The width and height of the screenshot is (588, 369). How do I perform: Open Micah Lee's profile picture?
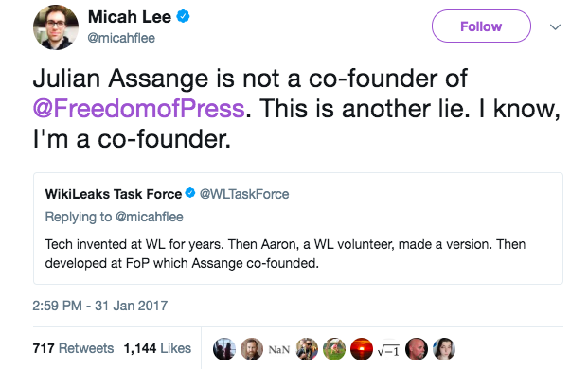coord(56,27)
